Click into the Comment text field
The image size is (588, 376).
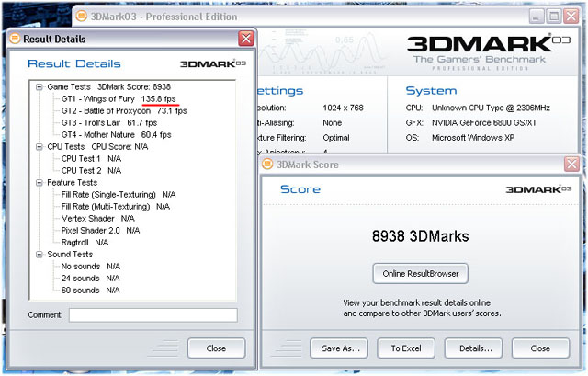click(153, 315)
